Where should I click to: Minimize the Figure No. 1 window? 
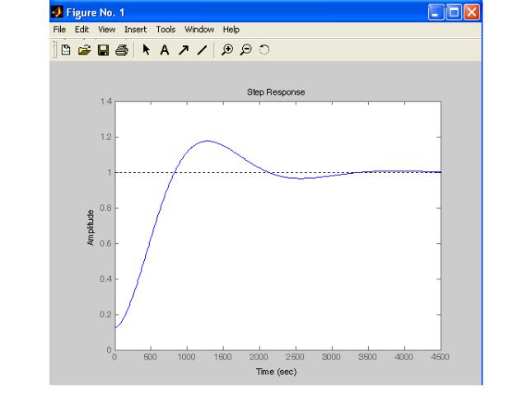(436, 12)
